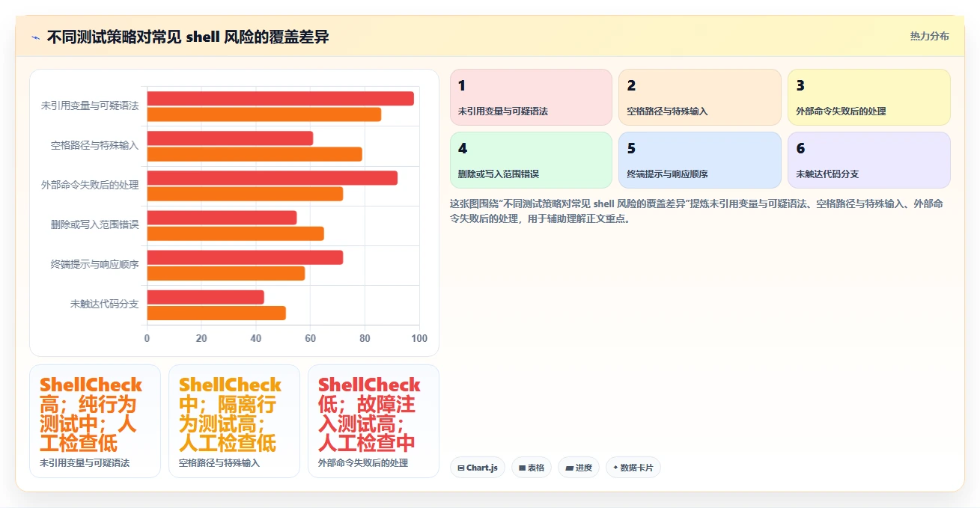Image resolution: width=980 pixels, height=508 pixels.
Task: Open card 3 外部命令失败后的处理
Action: coord(869,97)
